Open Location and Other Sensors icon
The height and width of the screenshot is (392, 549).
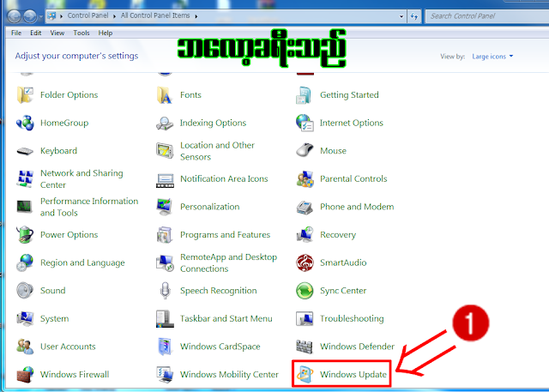[x=165, y=151]
